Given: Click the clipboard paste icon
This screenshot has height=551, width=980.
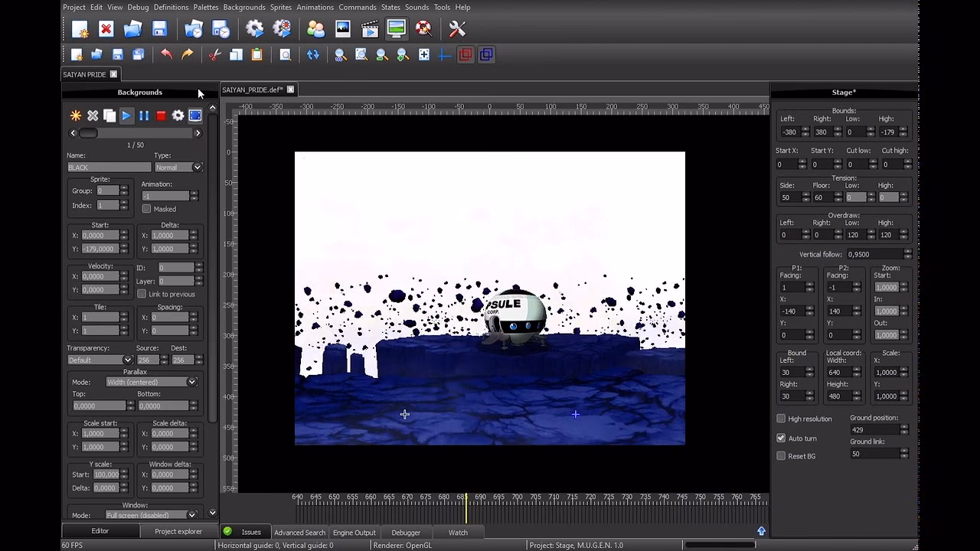Looking at the screenshot, I should click(256, 54).
